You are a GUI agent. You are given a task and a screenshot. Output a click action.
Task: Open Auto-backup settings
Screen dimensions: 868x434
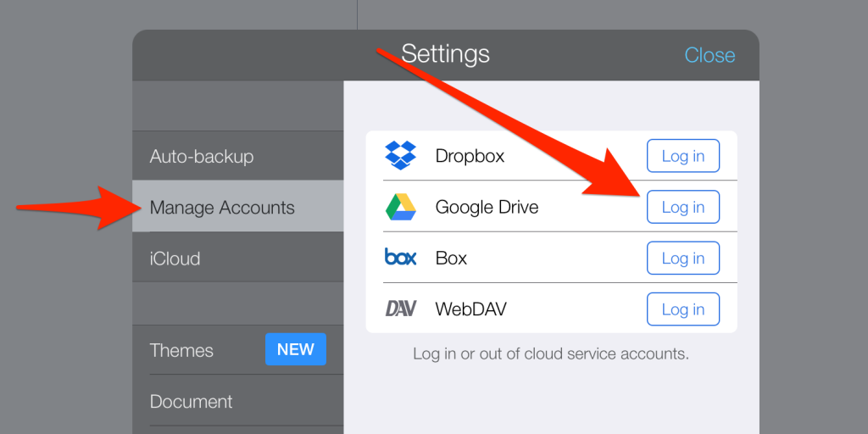coord(238,156)
